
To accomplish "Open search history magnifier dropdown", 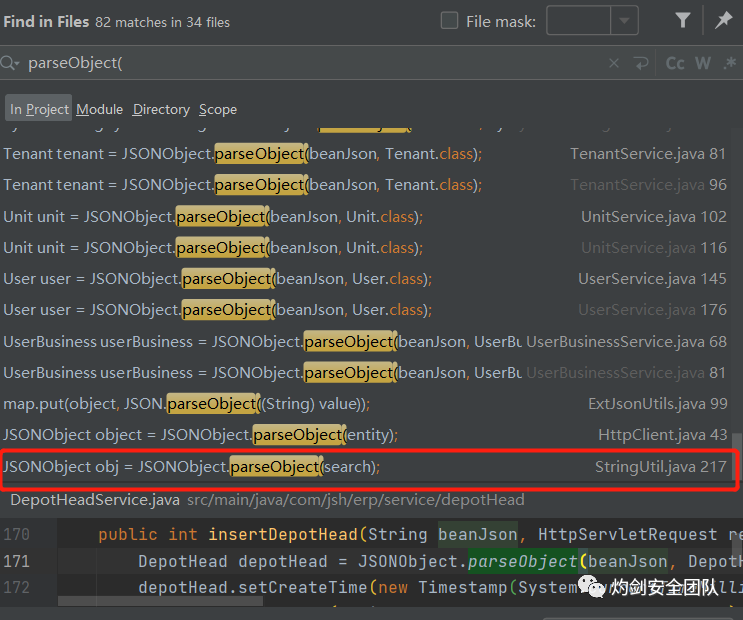I will pyautogui.click(x=9, y=63).
